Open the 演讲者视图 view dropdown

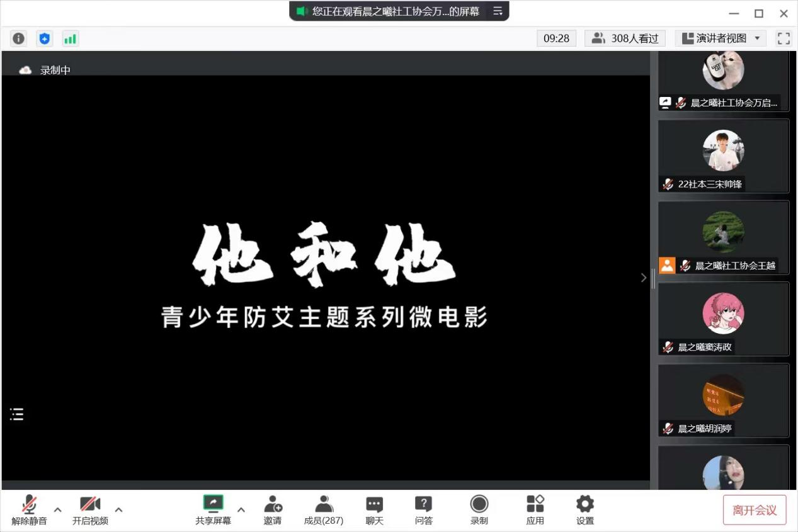[x=721, y=38]
